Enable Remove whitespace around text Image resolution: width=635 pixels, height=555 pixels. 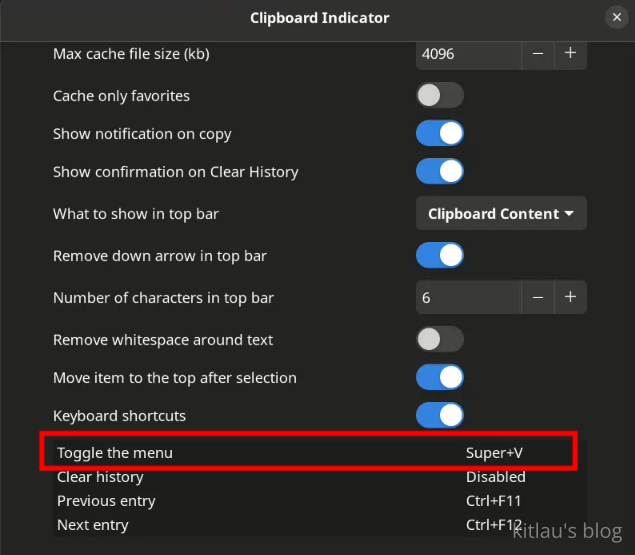(x=440, y=339)
